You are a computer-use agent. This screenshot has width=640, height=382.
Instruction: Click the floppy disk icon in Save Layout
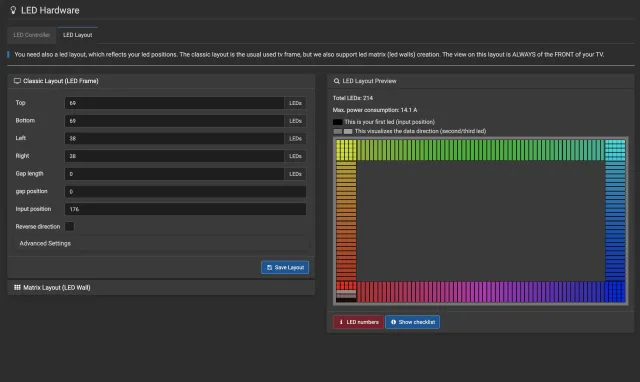tap(269, 267)
